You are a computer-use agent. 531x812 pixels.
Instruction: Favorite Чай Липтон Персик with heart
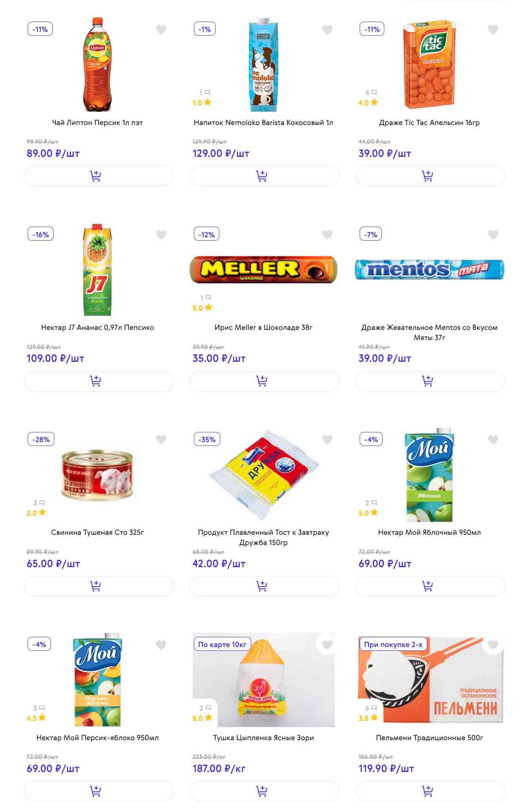(x=161, y=30)
